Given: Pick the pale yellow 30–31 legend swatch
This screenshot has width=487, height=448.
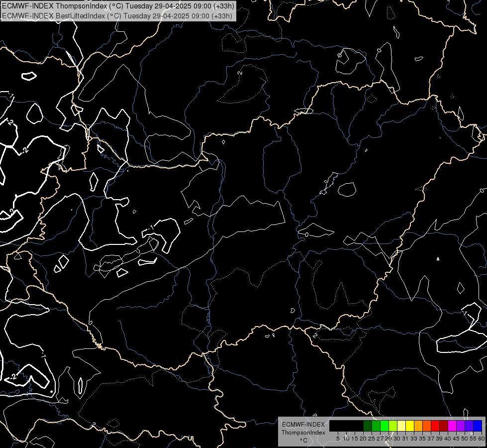Looking at the screenshot, I should click(401, 426).
